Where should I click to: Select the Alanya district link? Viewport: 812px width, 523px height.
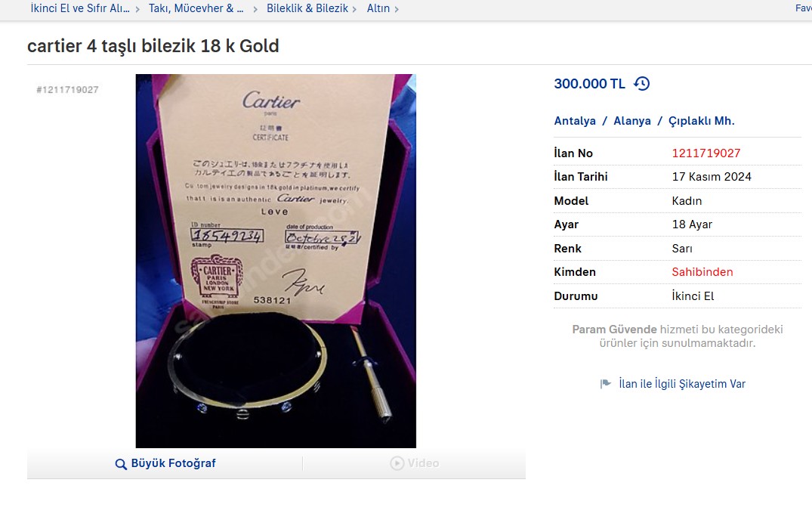click(x=631, y=121)
